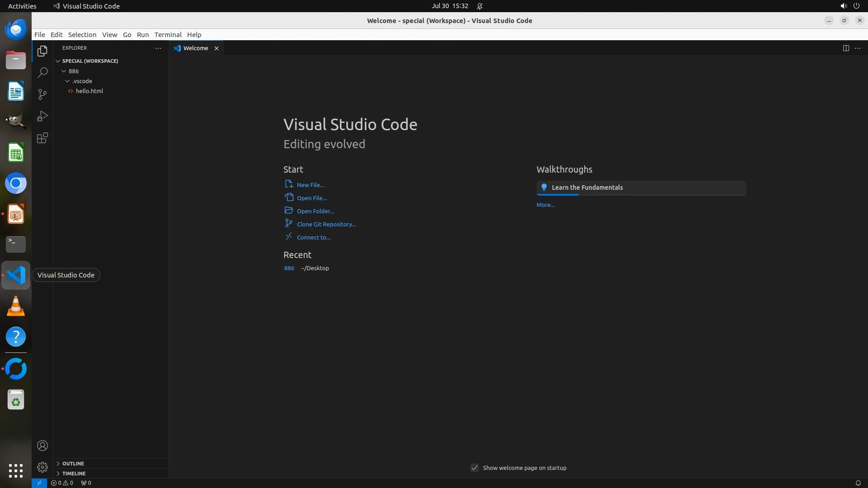The image size is (868, 488).
Task: Click the notifications bell in status bar
Action: [x=858, y=483]
